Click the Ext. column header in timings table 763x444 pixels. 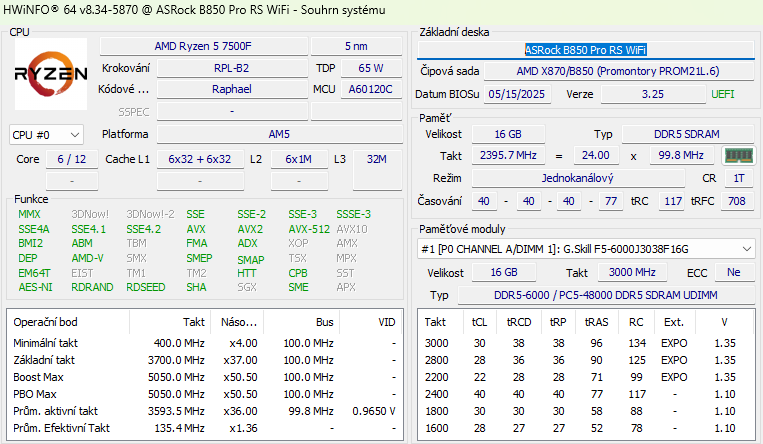coord(674,322)
